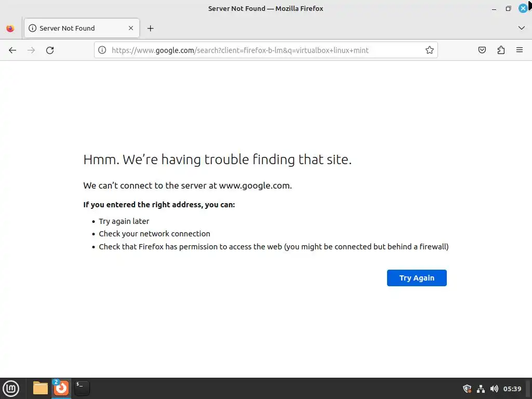Restore the Firefox window size
This screenshot has width=532, height=399.
coord(508,9)
